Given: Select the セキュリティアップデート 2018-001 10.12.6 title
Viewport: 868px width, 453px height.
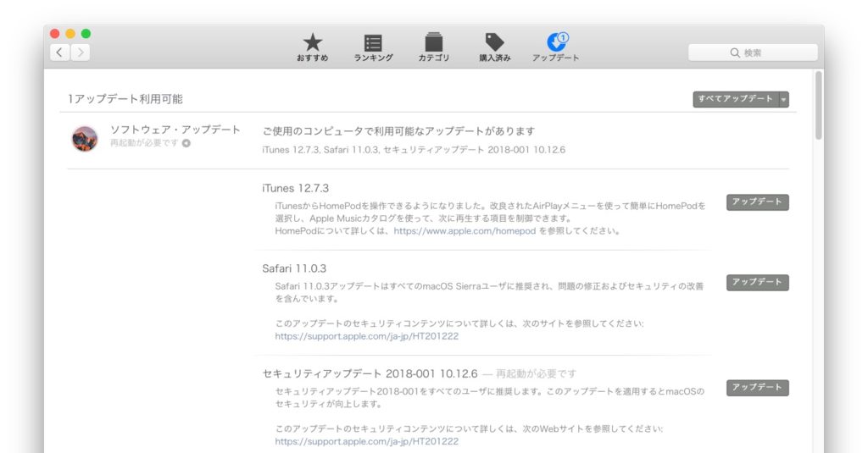Looking at the screenshot, I should (370, 374).
